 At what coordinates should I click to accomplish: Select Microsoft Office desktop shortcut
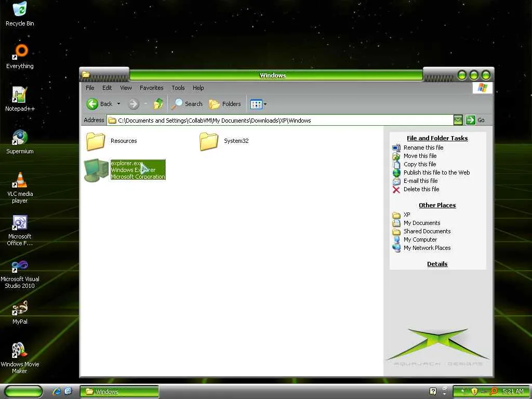point(20,230)
